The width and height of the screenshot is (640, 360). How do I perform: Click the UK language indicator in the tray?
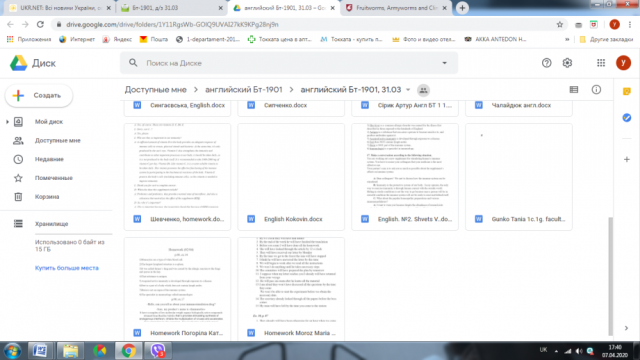tap(543, 350)
